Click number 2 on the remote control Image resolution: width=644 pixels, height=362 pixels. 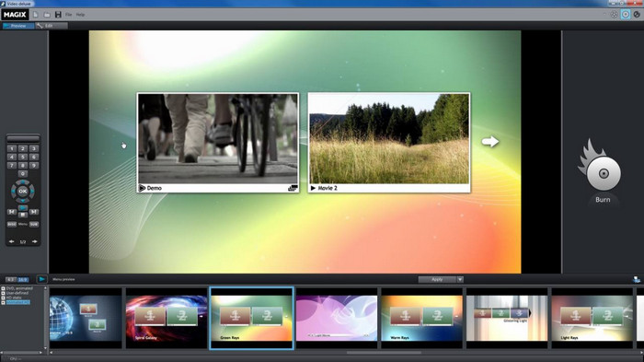click(23, 148)
